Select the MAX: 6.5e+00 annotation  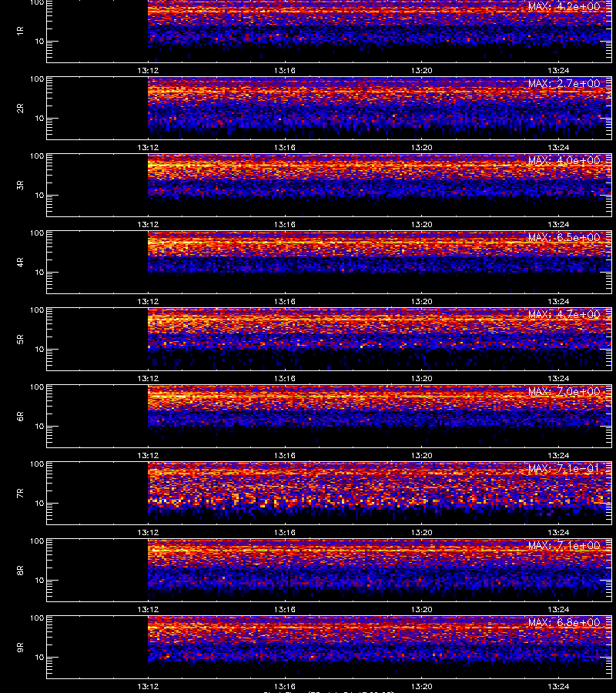tap(564, 237)
